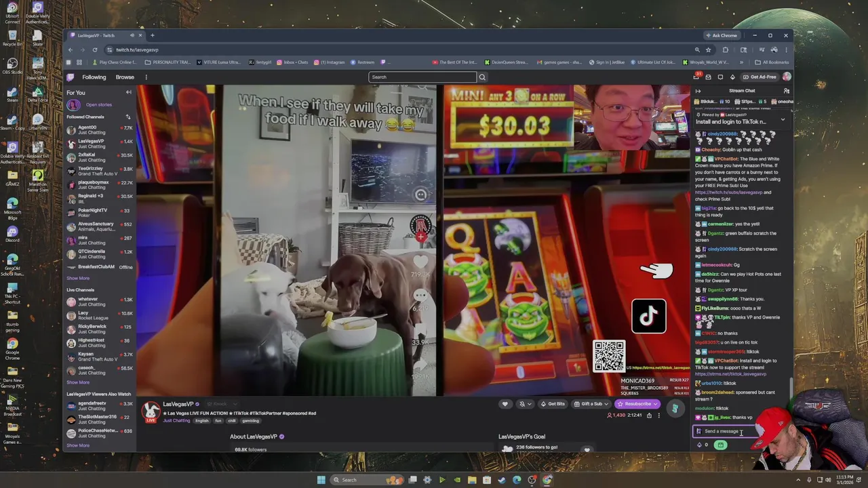
Task: Click Gift a Sub button
Action: tap(590, 404)
